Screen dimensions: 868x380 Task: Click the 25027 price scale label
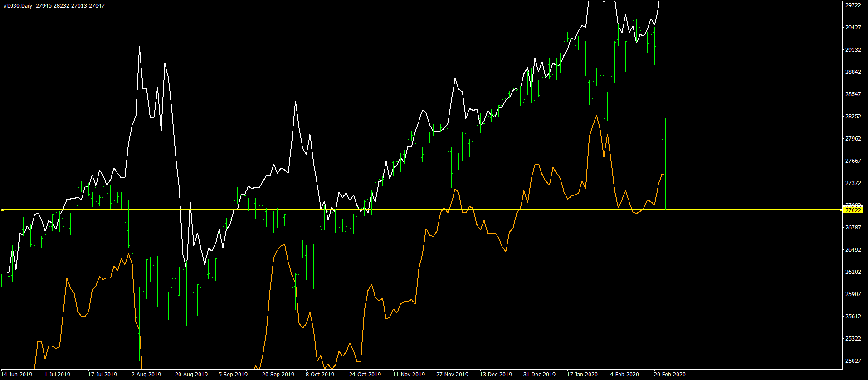(x=853, y=361)
